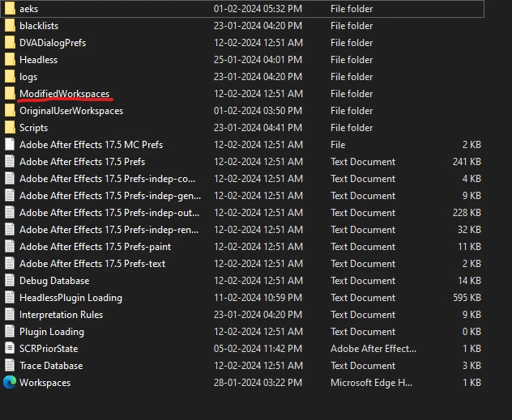The width and height of the screenshot is (512, 420).
Task: Select the Prefs-paint file name
Action: (95, 247)
